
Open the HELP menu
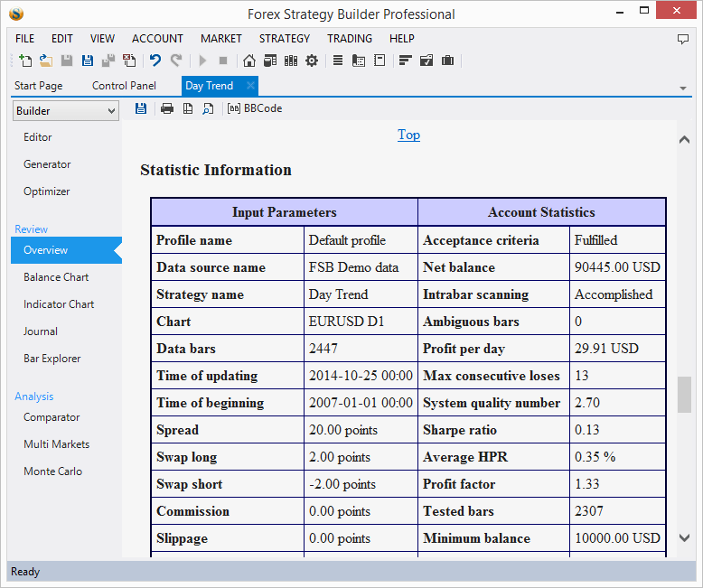click(x=402, y=39)
